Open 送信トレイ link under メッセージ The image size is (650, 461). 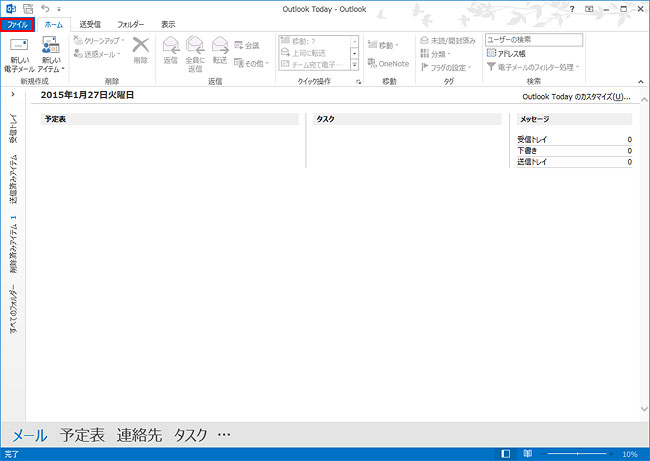[x=532, y=162]
